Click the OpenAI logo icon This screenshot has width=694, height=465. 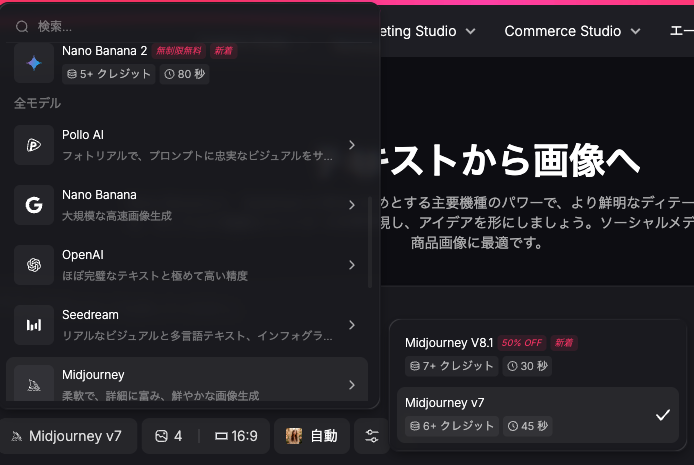[34, 265]
